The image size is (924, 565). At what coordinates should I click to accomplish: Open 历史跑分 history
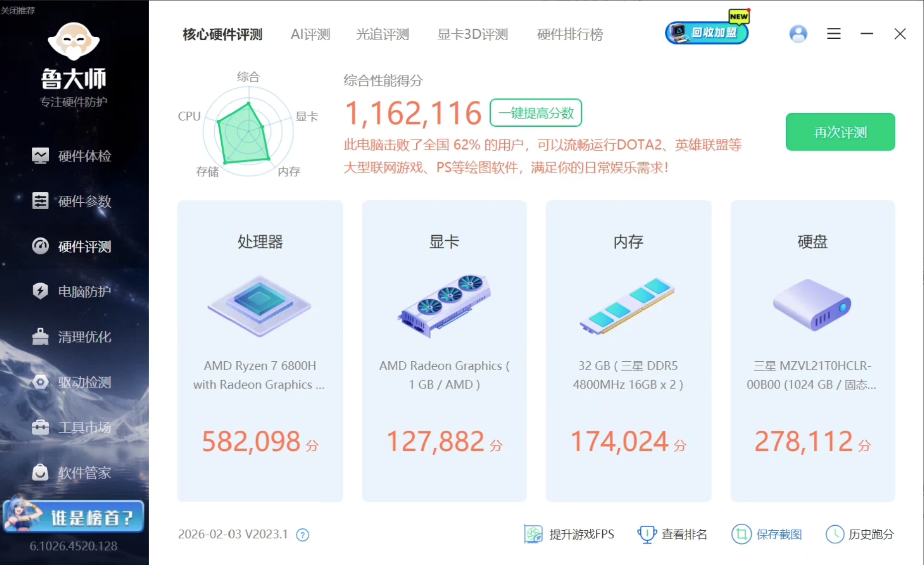860,534
